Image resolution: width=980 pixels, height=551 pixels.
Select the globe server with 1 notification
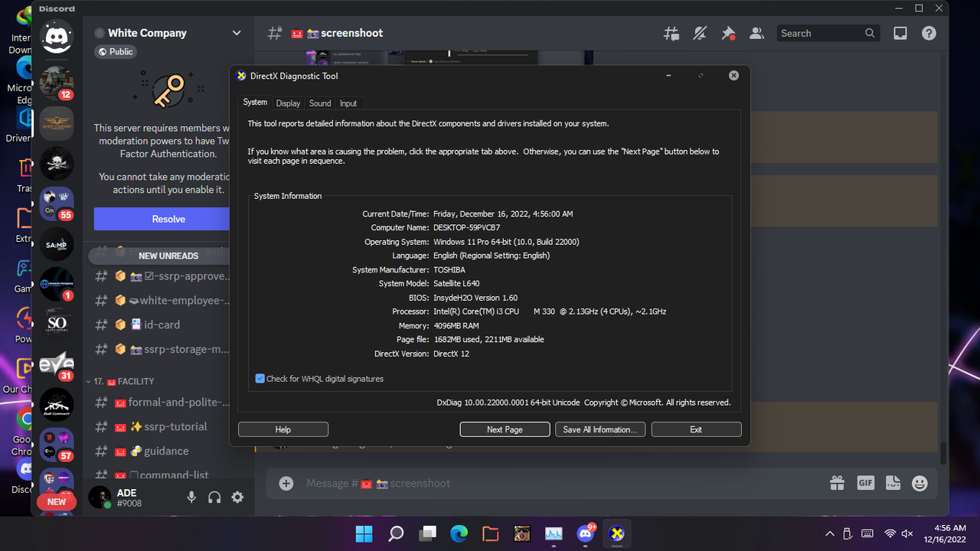click(57, 285)
